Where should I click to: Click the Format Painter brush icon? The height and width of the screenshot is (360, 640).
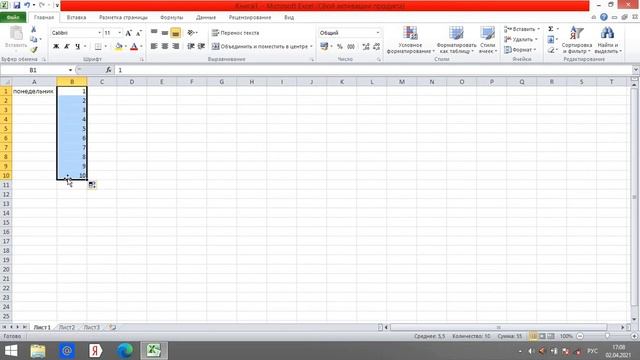pyautogui.click(x=33, y=49)
